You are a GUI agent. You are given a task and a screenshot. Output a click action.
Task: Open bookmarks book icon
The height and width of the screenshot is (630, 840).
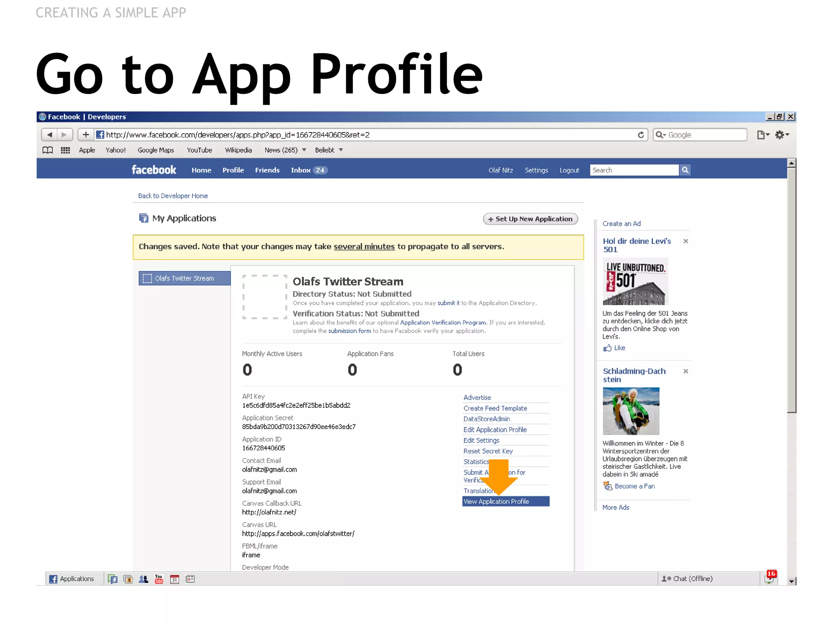(x=48, y=150)
